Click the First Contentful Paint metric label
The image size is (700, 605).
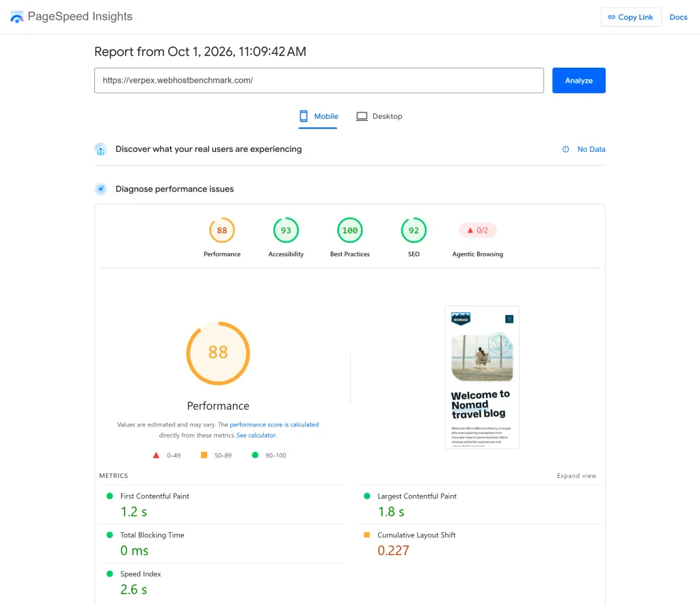pyautogui.click(x=154, y=496)
